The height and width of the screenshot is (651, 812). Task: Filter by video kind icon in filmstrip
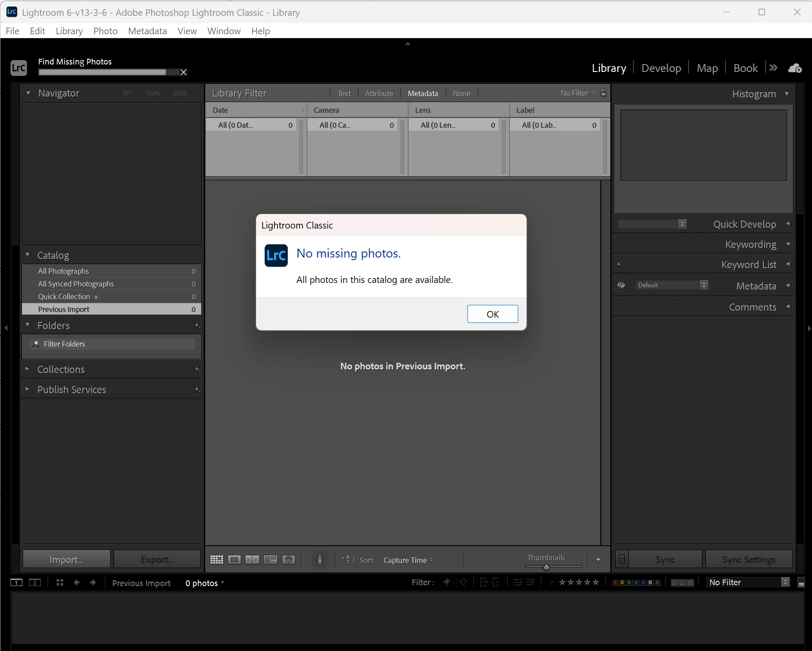point(690,583)
